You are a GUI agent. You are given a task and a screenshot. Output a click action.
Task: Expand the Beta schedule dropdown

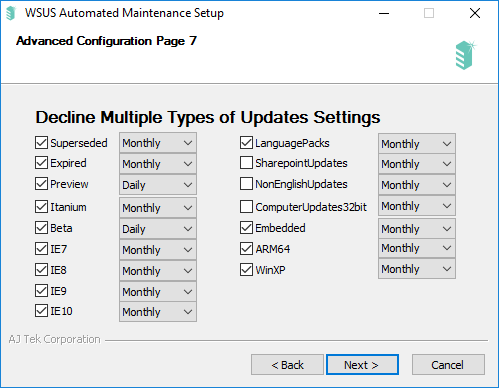click(x=158, y=229)
